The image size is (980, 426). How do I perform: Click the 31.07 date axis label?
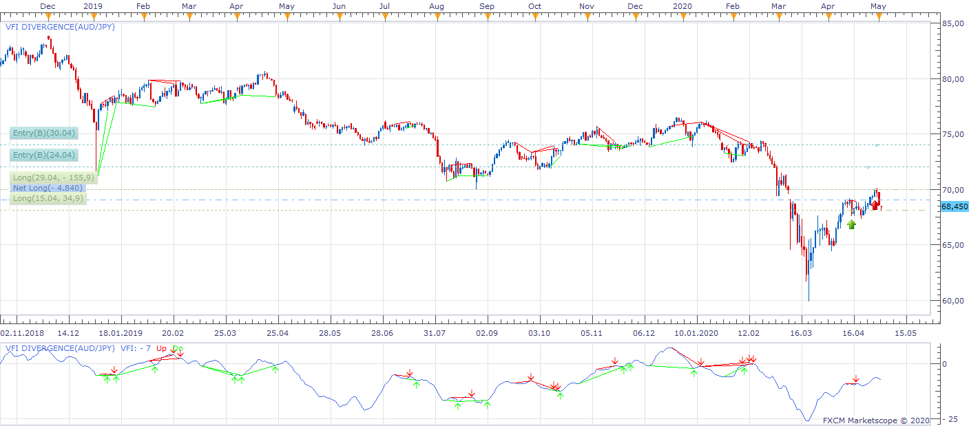point(435,333)
